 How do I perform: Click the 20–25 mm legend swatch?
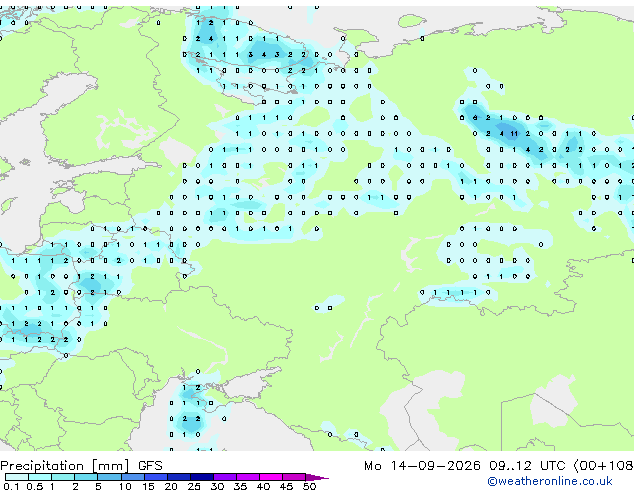pyautogui.click(x=179, y=477)
